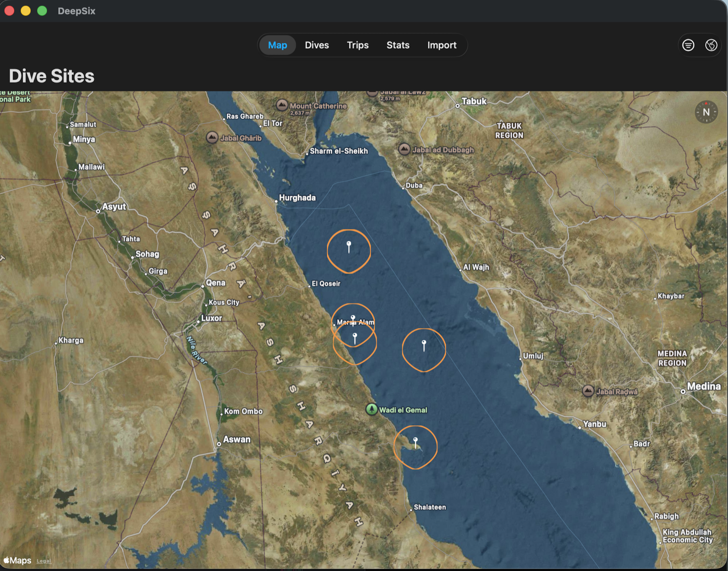Click the Tabuk city label

pos(474,101)
